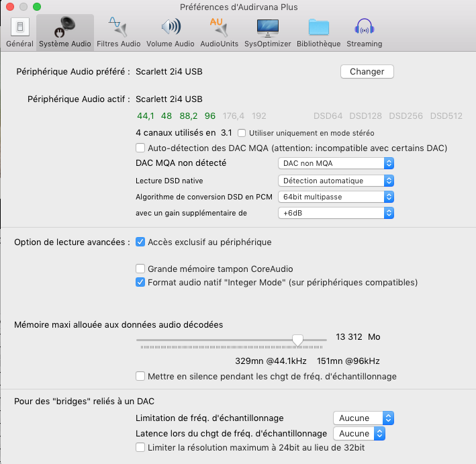Click the Périphérique Audio préféré device name
Viewport: 476px width, 464px height.
coord(169,72)
